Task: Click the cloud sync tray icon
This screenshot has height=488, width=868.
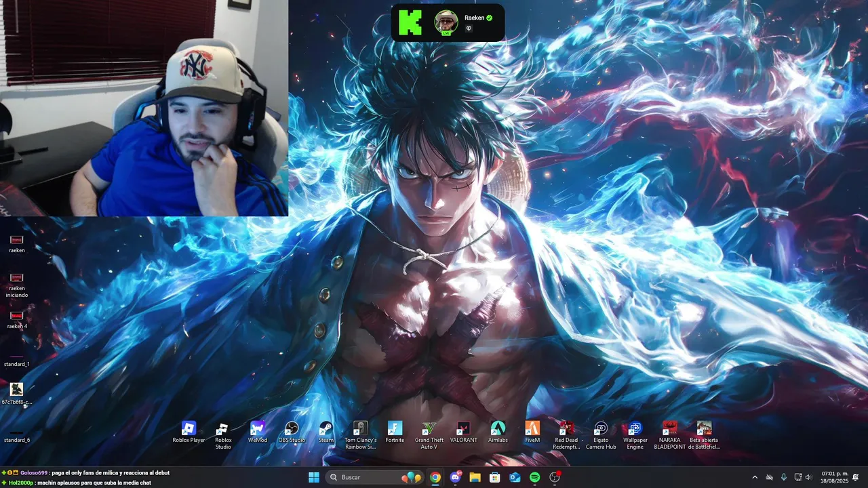Action: (769, 477)
